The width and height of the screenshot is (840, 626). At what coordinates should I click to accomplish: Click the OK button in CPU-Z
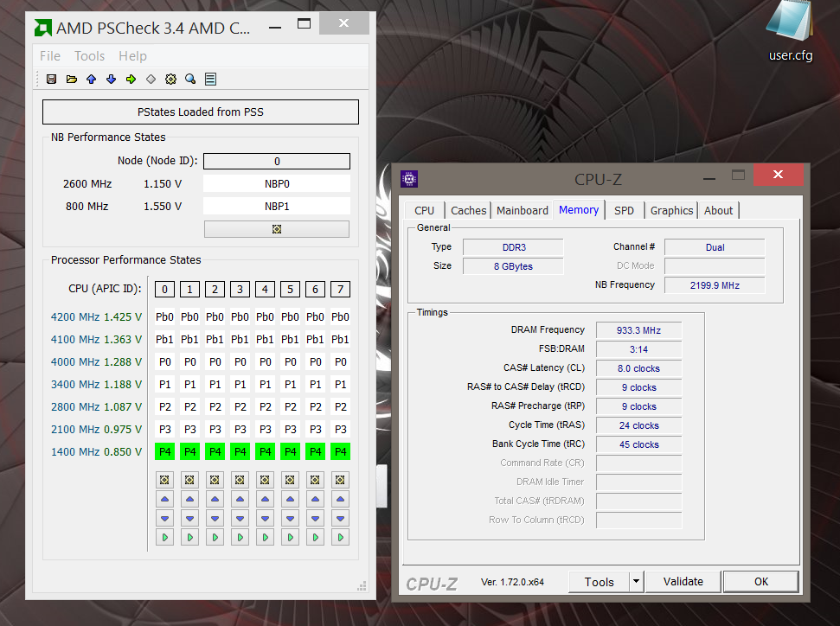pyautogui.click(x=761, y=582)
